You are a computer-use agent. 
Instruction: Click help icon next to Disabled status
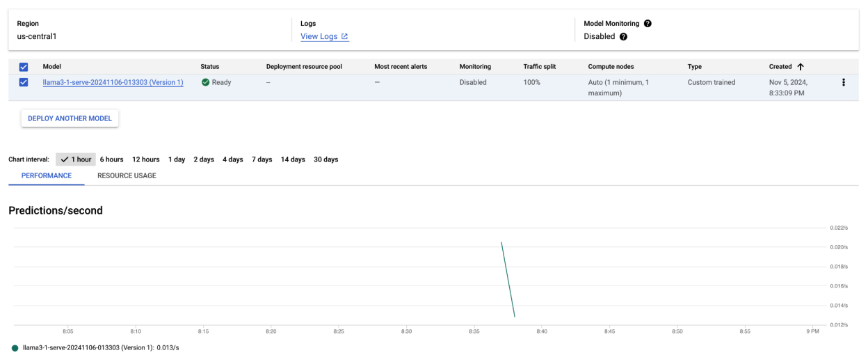623,37
